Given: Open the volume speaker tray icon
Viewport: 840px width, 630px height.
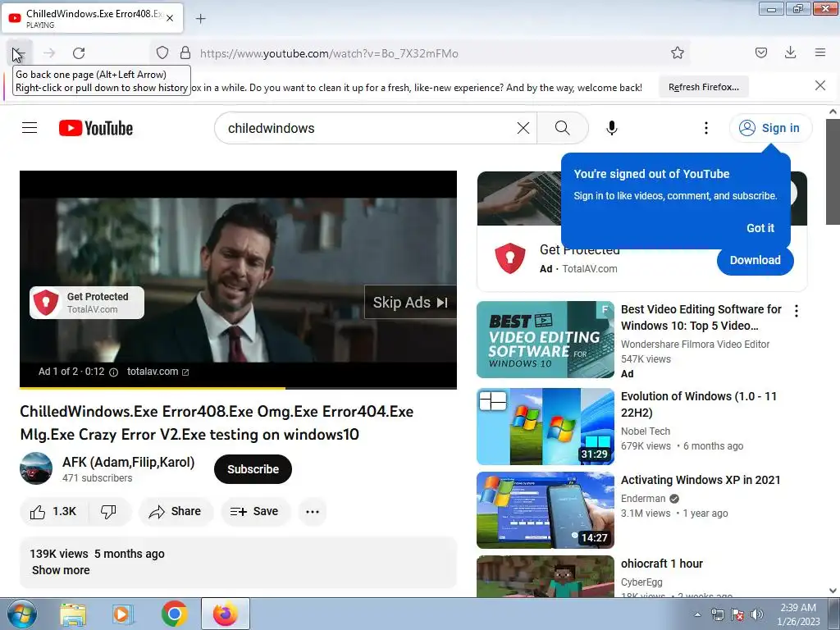Looking at the screenshot, I should (x=757, y=614).
